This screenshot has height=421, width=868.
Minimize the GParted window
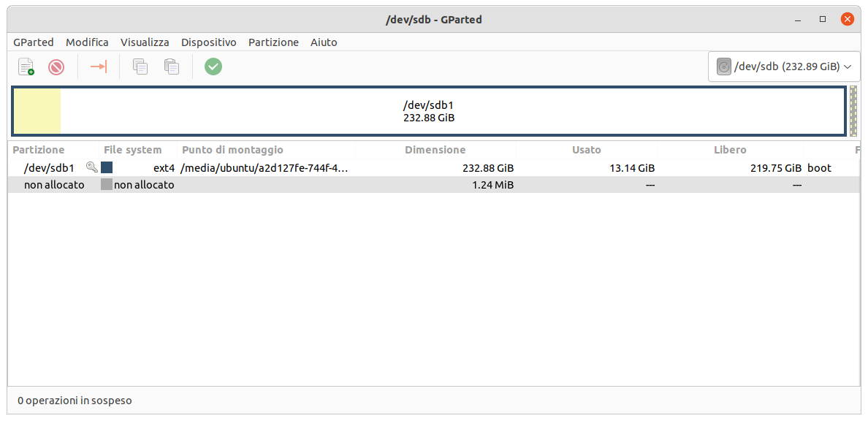(x=798, y=20)
